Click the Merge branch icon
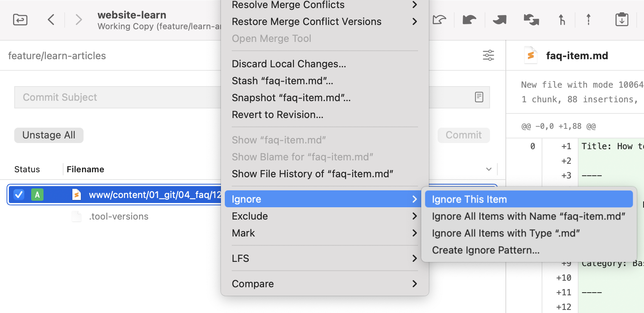 coord(562,19)
